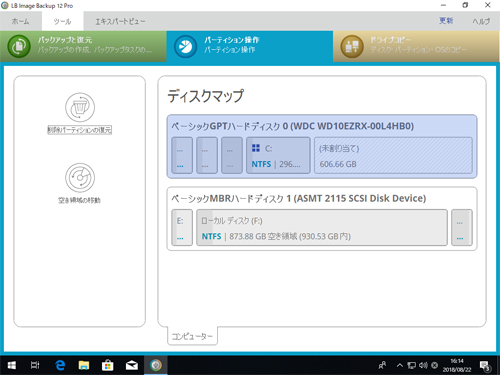Image resolution: width=500 pixels, height=375 pixels.
Task: Open the green Backup and Restore icon
Action: pos(19,46)
